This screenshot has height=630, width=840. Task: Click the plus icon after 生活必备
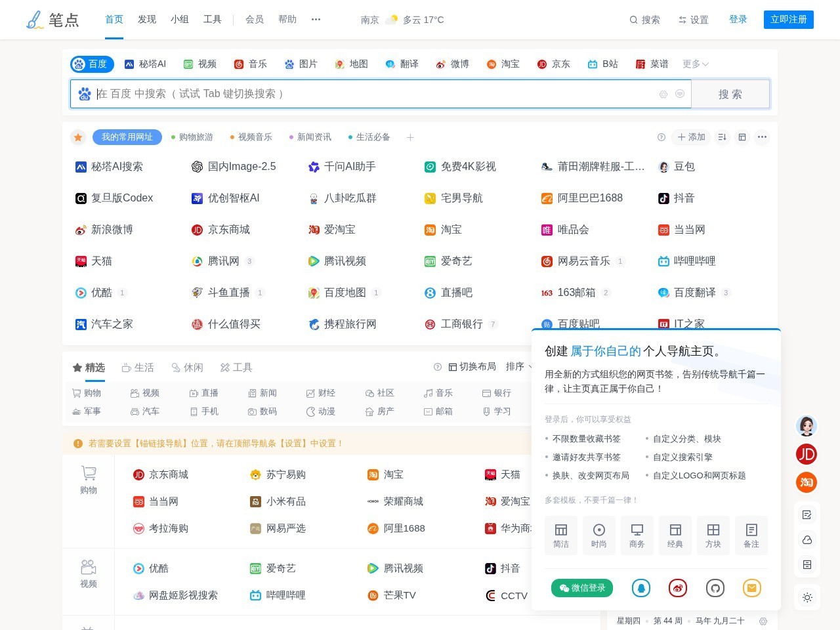click(410, 137)
